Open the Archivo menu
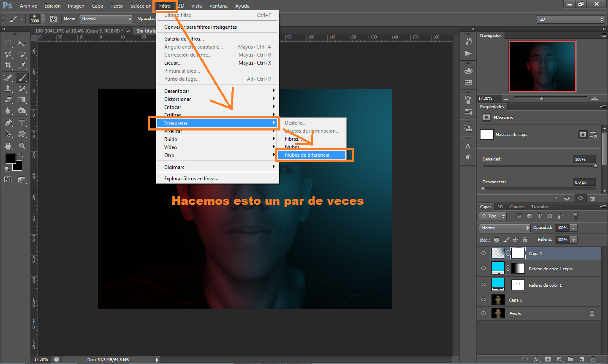 coord(28,6)
